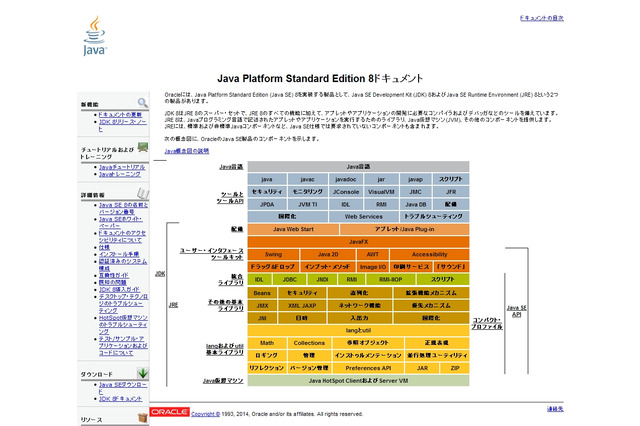
Task: Click the Swing cell
Action: coord(273,255)
